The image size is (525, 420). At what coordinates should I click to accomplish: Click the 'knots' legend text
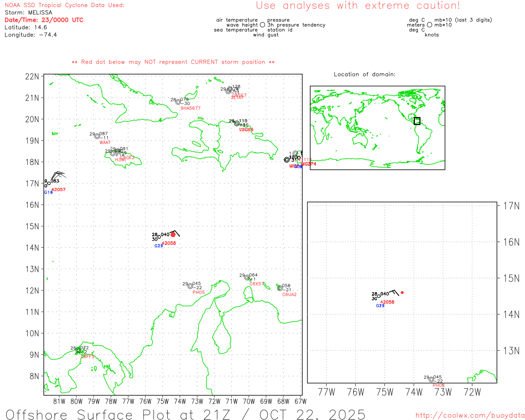(432, 35)
